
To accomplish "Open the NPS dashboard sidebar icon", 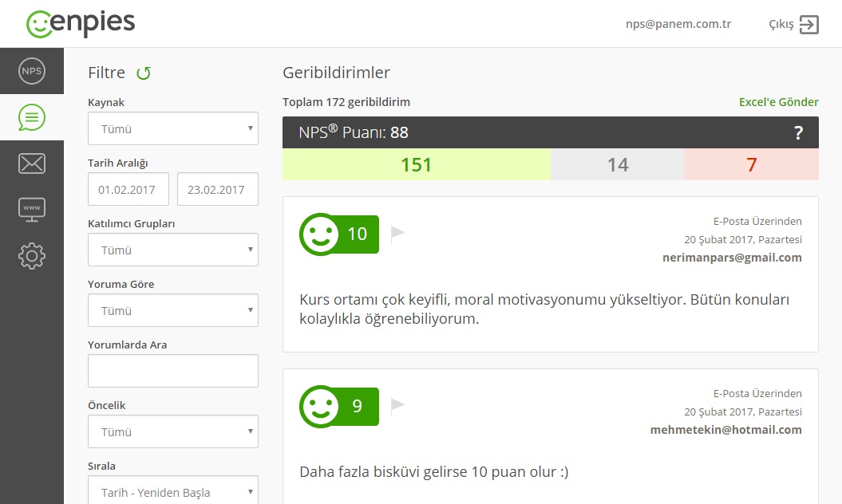I will click(32, 71).
